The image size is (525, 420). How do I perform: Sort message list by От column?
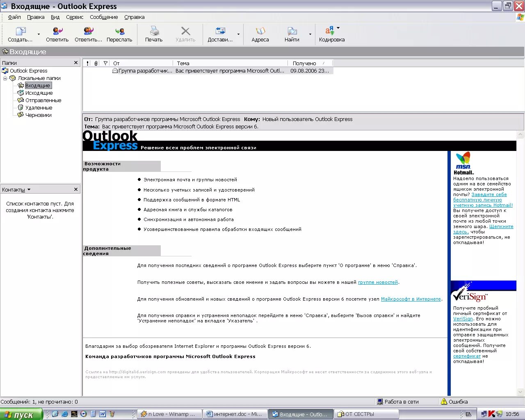click(x=142, y=63)
